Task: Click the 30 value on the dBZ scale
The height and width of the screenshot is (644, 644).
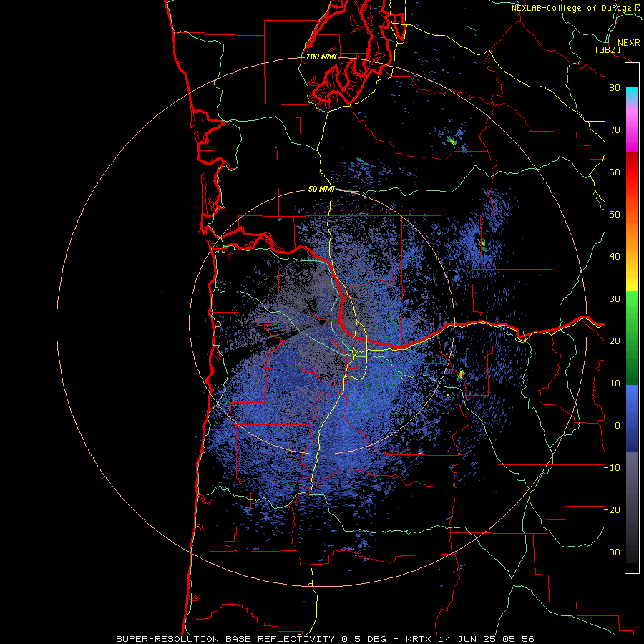Action: point(615,299)
